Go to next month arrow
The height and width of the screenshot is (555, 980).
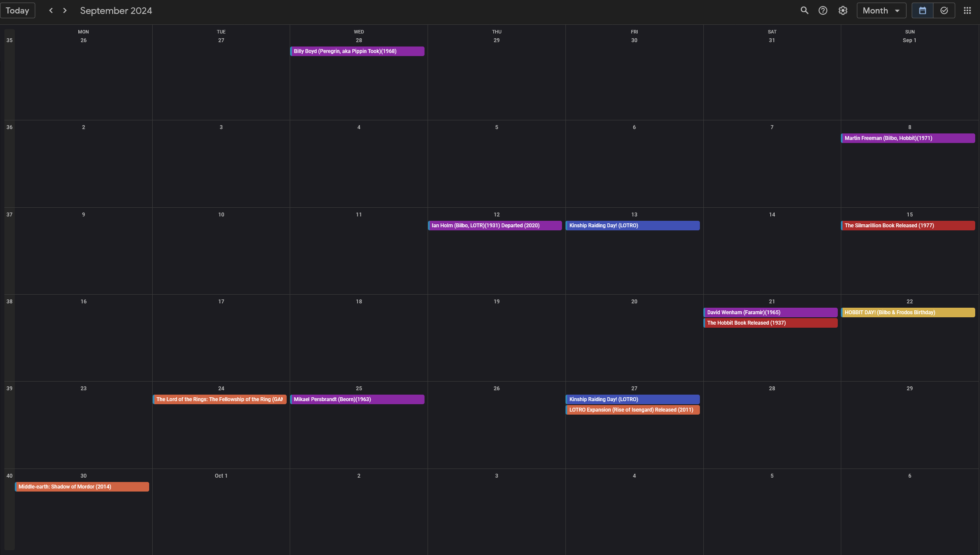coord(65,10)
